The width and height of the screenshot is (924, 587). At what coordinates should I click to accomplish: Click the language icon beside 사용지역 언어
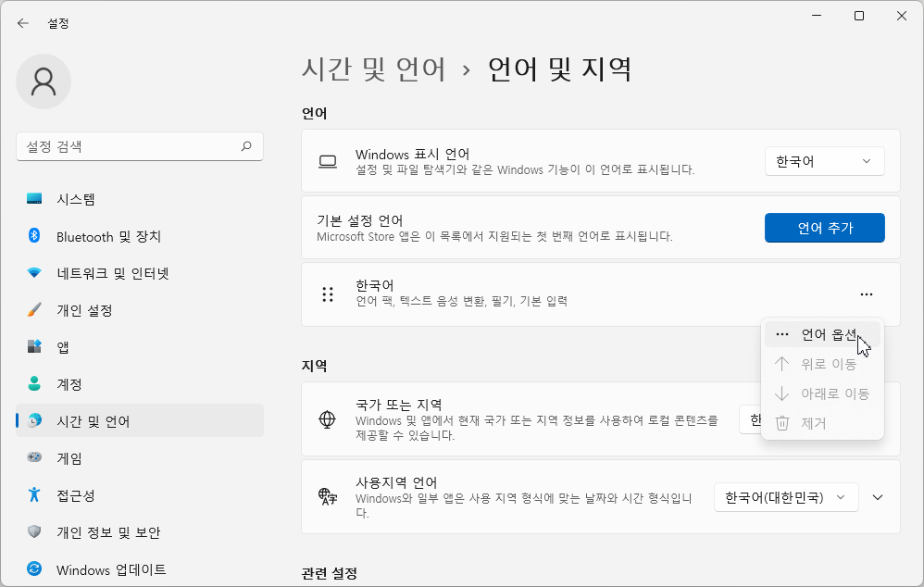click(328, 497)
